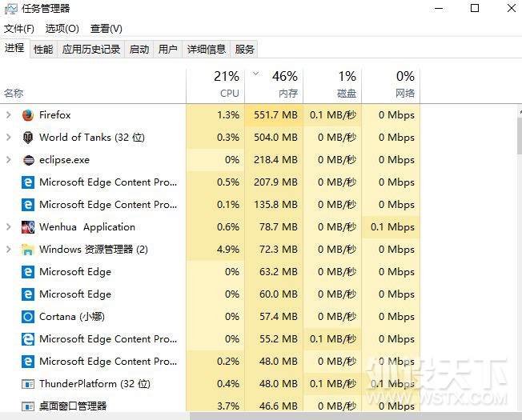Click the eclipse.exe icon
522x420 pixels.
tap(28, 160)
